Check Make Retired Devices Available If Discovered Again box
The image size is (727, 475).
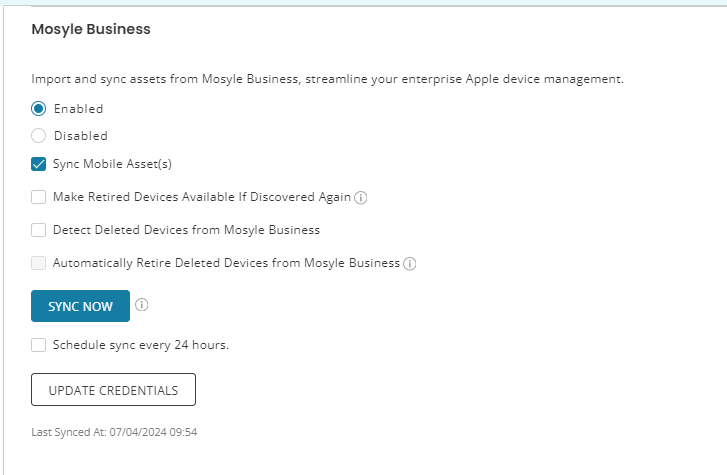[38, 197]
